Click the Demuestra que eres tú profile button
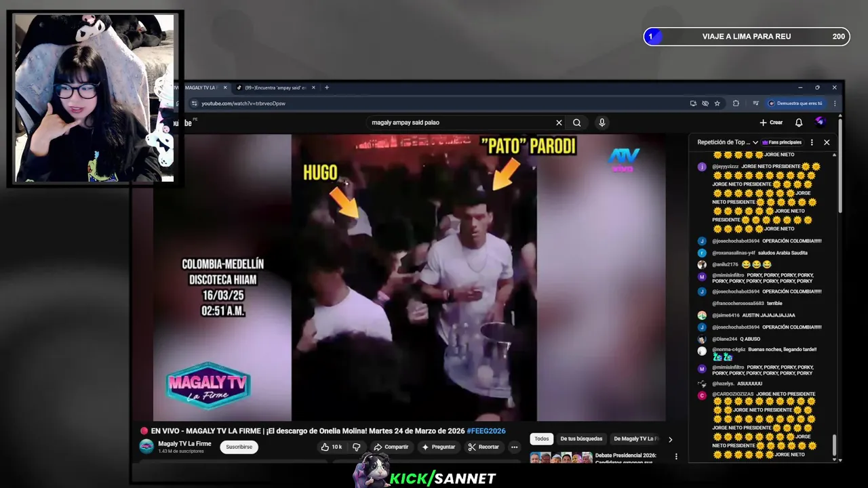This screenshot has height=488, width=868. (795, 104)
